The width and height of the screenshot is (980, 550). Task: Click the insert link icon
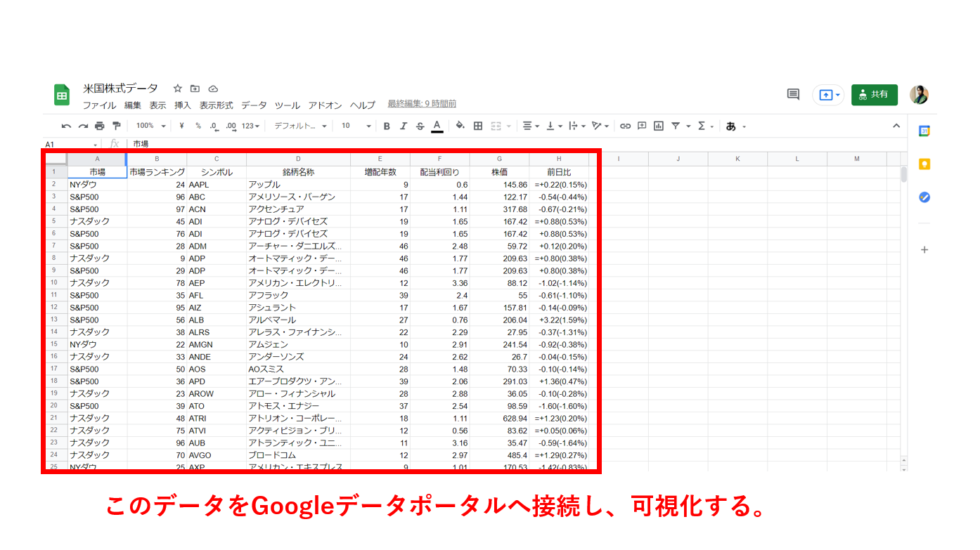(x=625, y=126)
